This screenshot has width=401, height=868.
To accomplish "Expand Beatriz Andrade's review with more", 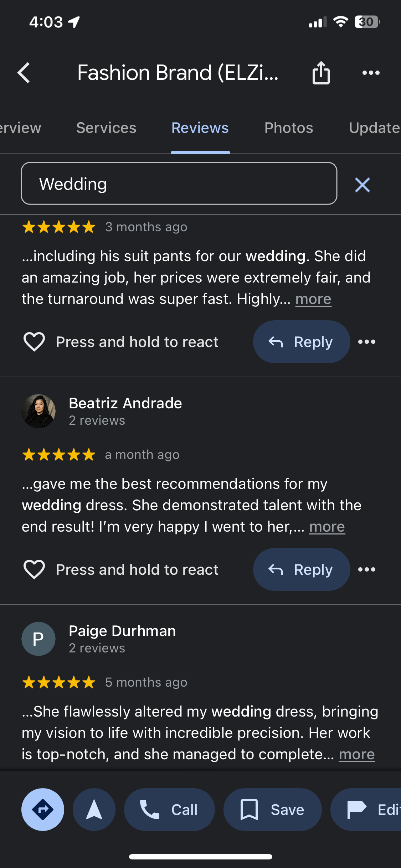I will 327,527.
